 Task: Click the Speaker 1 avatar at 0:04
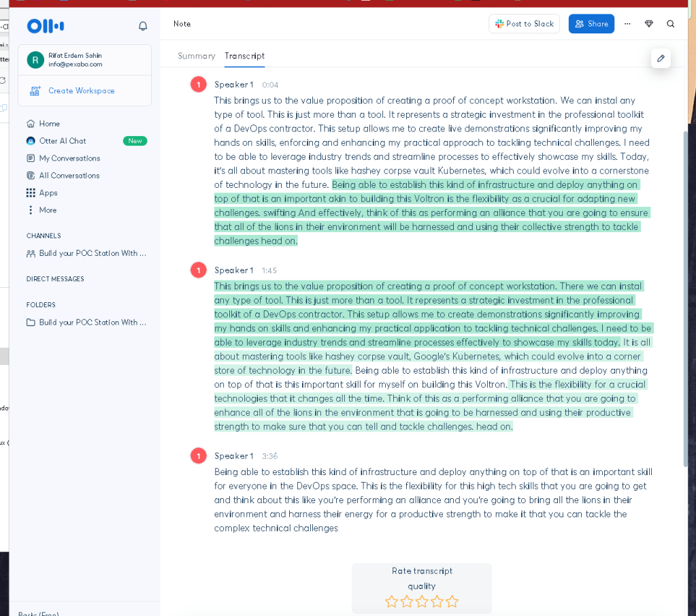pos(199,84)
